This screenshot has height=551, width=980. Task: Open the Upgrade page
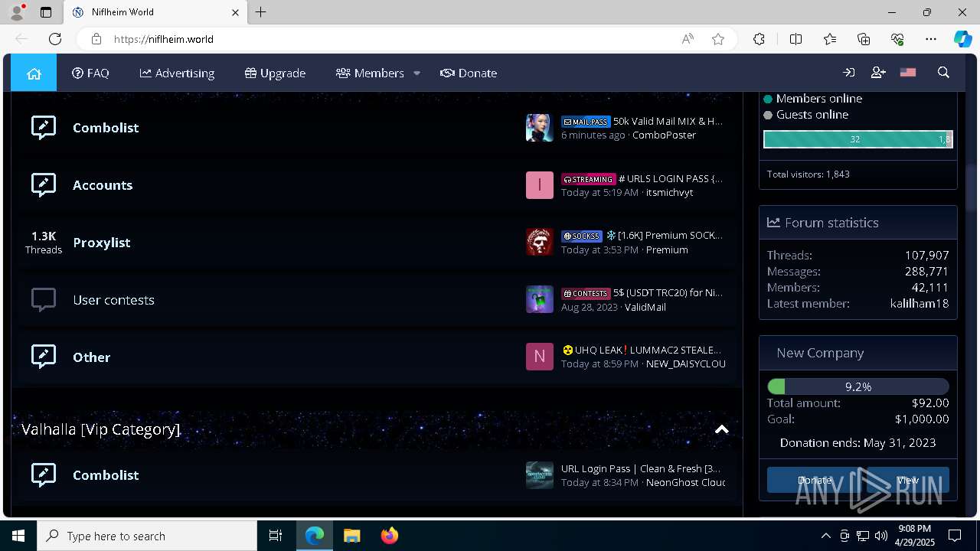pyautogui.click(x=275, y=73)
